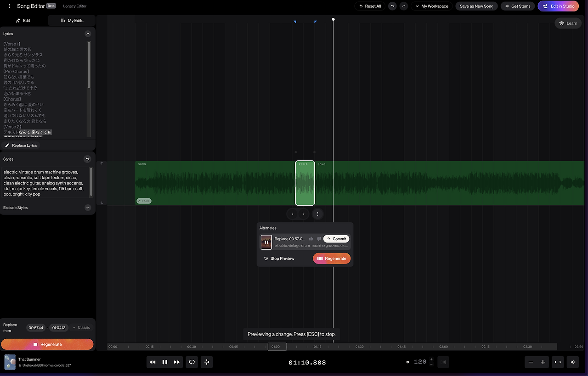Click the redo arrow in top toolbar
The image size is (588, 376).
404,6
